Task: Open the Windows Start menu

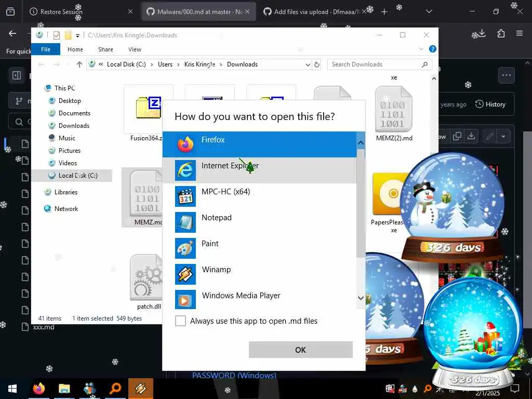Action: point(12,389)
